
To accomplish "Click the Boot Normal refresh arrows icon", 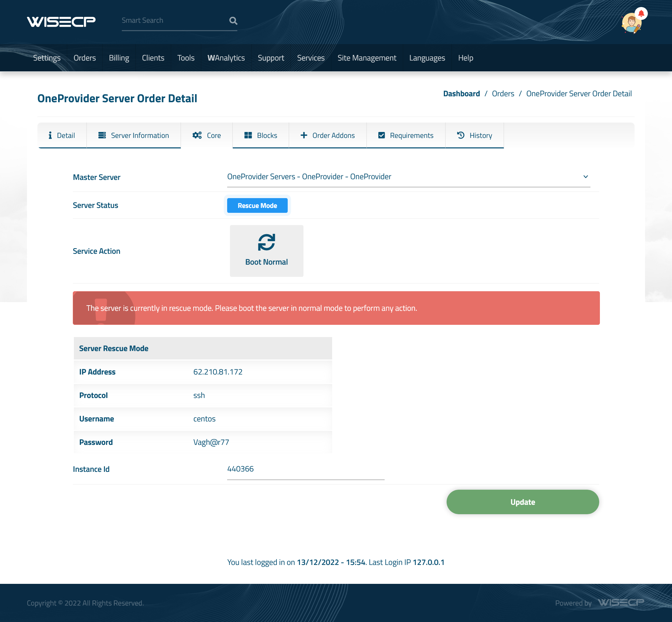I will point(267,242).
